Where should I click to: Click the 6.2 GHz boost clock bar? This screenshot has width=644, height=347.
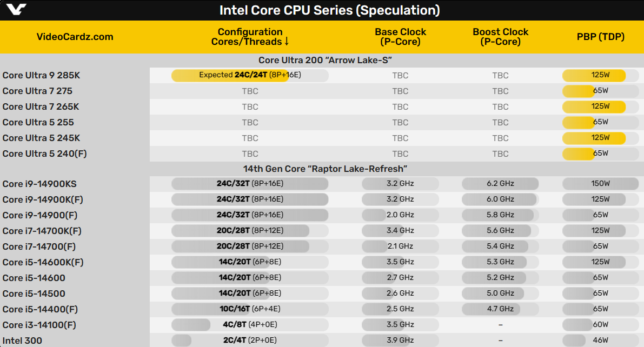coord(500,184)
